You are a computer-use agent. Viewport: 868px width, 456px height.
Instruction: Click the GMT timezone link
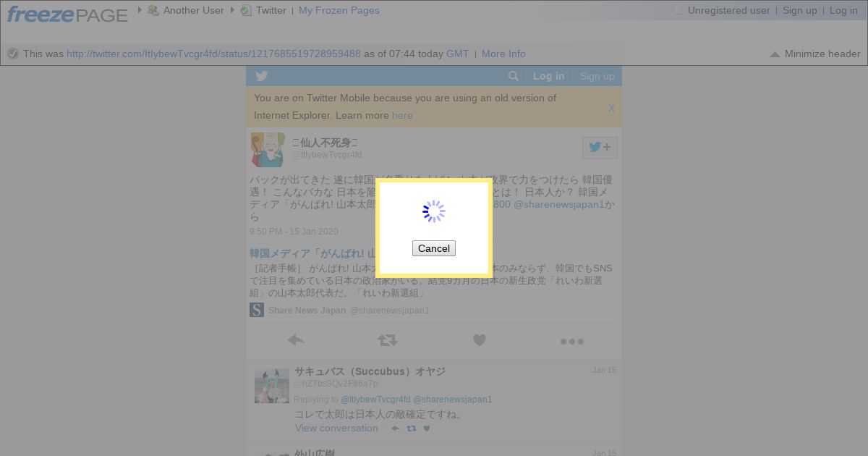tap(457, 54)
